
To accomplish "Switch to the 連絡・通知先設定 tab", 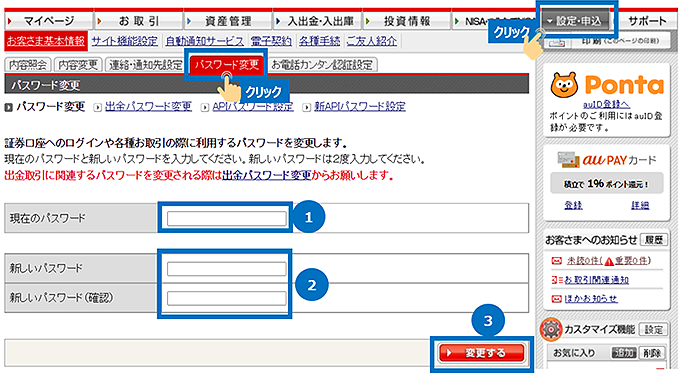I will 145,65.
